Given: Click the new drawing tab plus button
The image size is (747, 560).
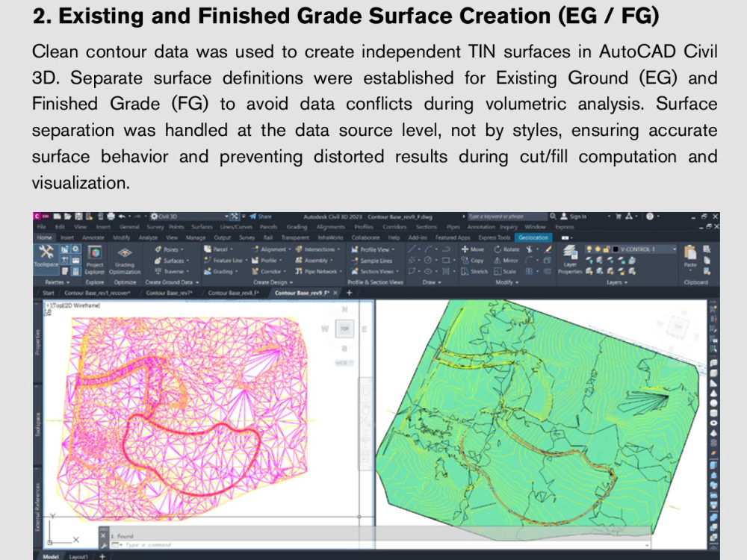Looking at the screenshot, I should (349, 293).
